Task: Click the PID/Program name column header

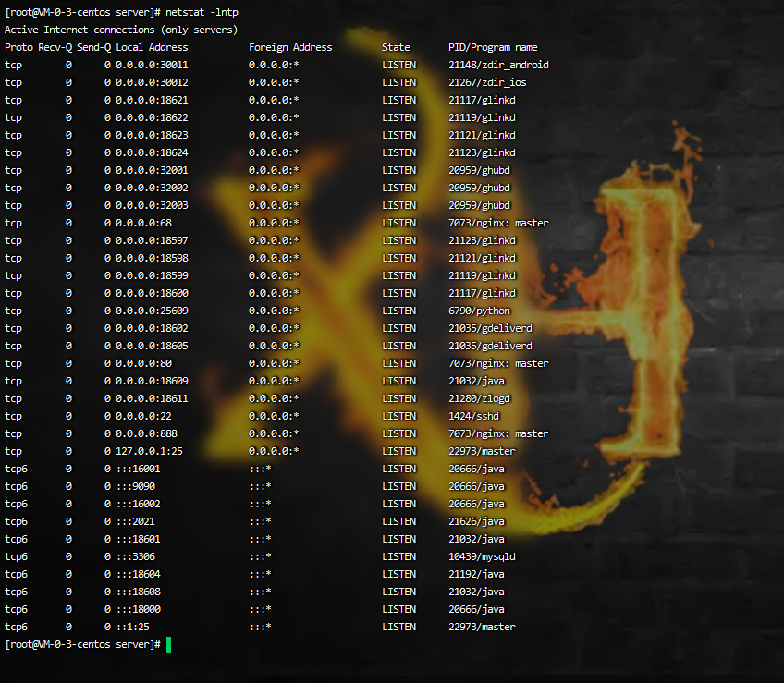Action: [493, 47]
